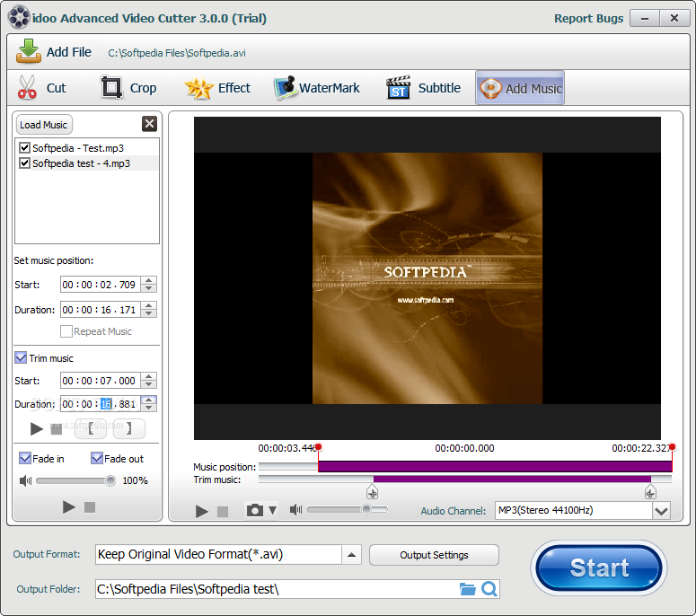Screen dimensions: 696x616
Task: Open Output Settings
Action: 434,555
